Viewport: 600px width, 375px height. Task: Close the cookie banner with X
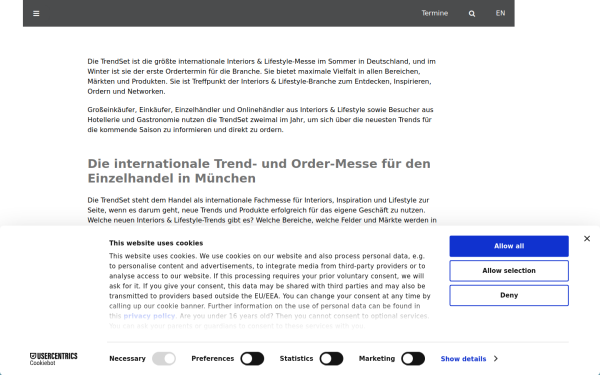point(587,238)
